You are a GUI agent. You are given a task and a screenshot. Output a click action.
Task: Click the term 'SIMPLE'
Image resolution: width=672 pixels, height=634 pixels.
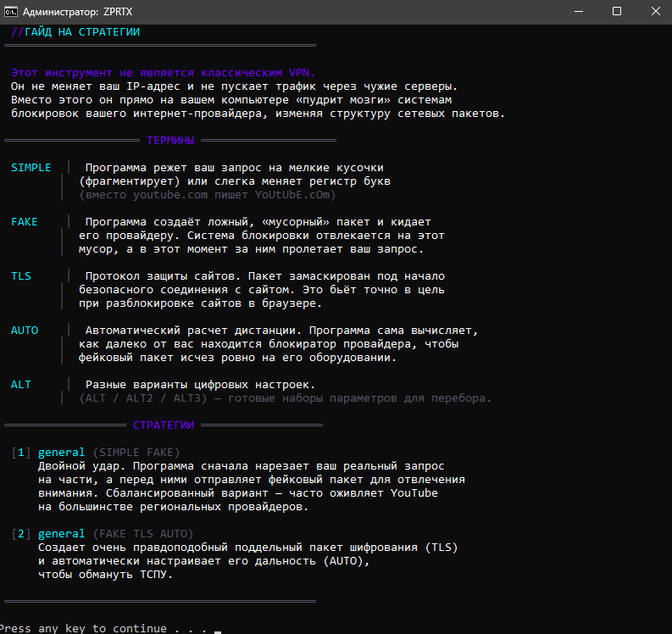[x=31, y=168]
